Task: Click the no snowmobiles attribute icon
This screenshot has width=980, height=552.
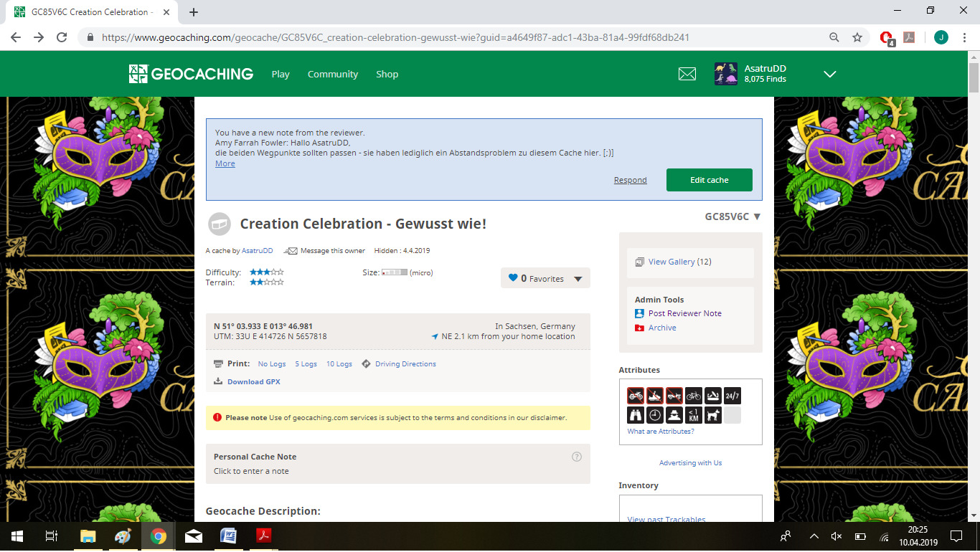Action: click(x=655, y=396)
